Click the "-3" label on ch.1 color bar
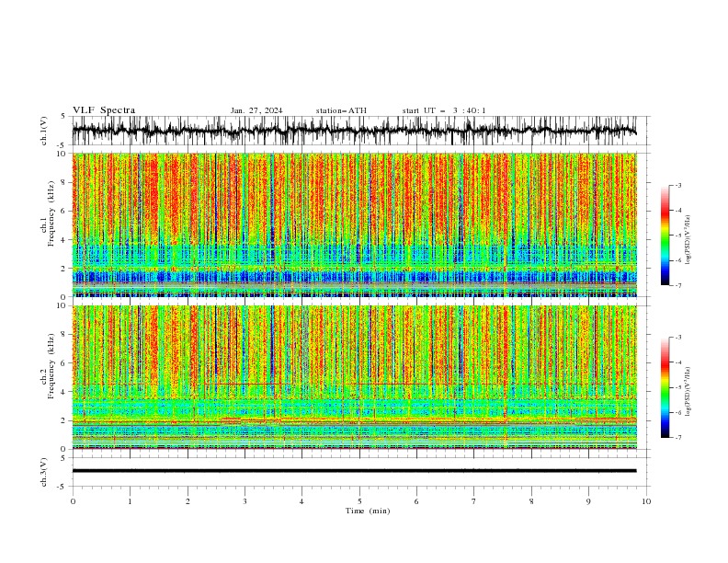 coord(678,185)
